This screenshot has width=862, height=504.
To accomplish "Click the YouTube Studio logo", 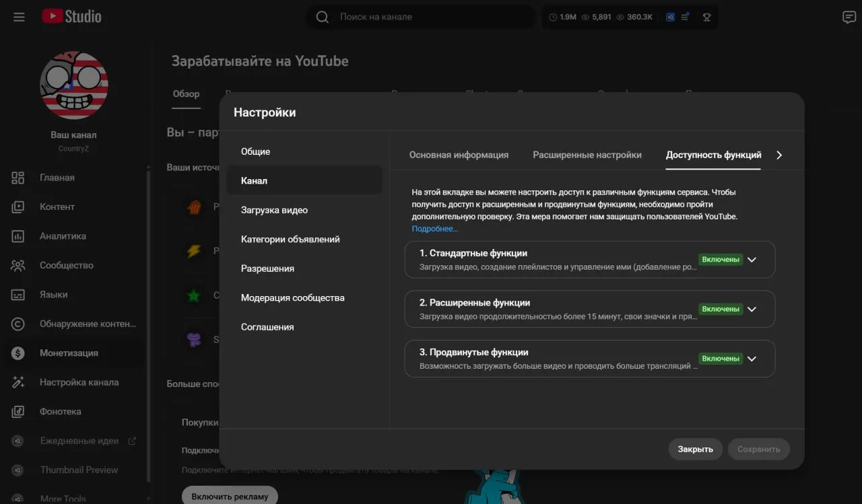I will click(x=71, y=17).
